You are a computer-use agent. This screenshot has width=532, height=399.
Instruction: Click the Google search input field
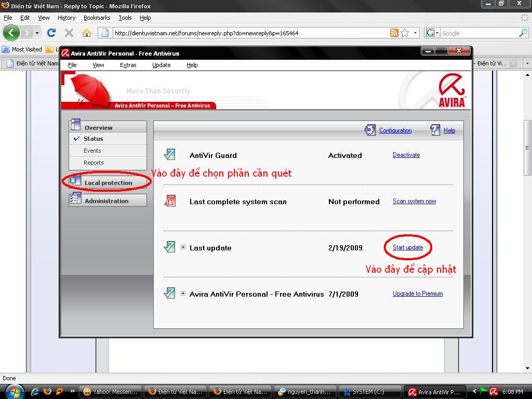[479, 33]
